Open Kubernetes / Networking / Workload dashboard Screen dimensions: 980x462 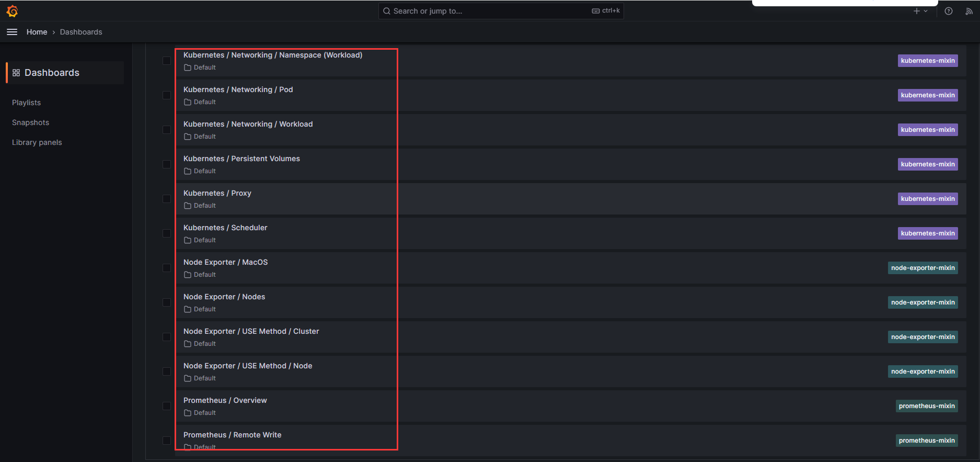tap(248, 124)
